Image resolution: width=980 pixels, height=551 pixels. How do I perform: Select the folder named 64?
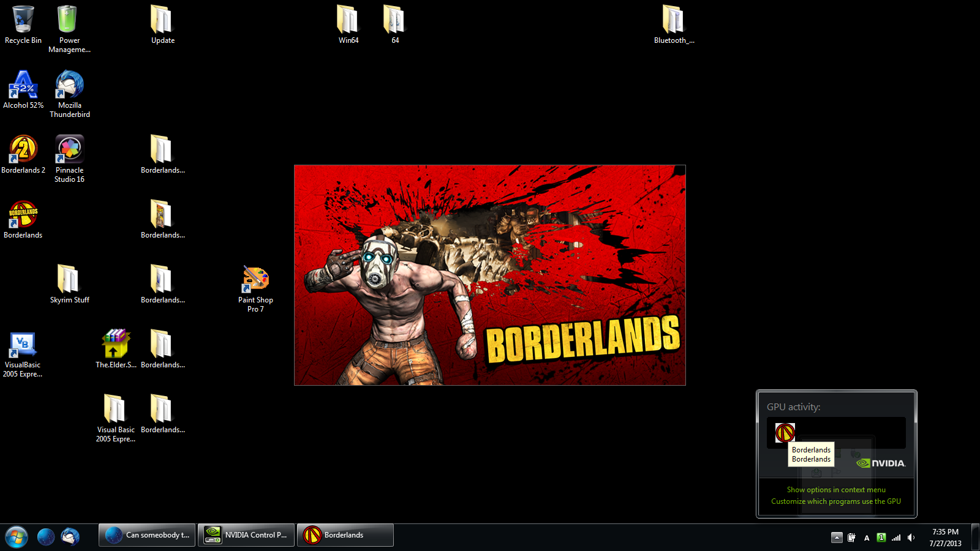[x=395, y=25]
